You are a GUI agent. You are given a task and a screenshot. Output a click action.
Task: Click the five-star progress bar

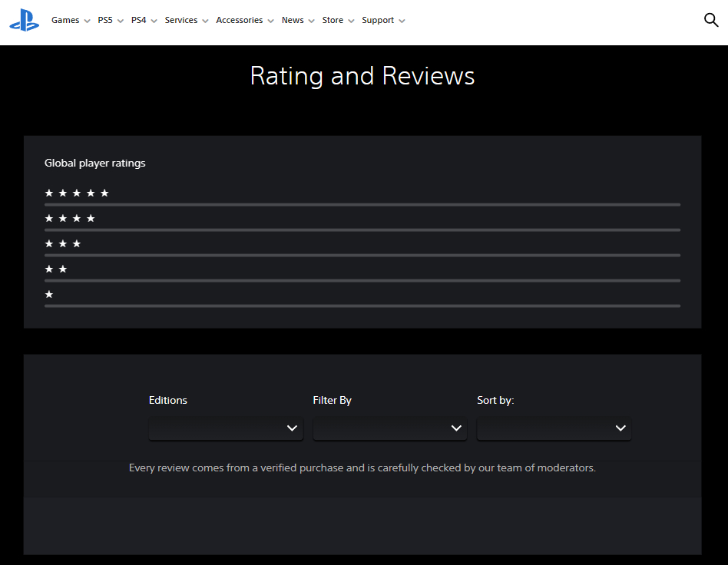pyautogui.click(x=362, y=205)
